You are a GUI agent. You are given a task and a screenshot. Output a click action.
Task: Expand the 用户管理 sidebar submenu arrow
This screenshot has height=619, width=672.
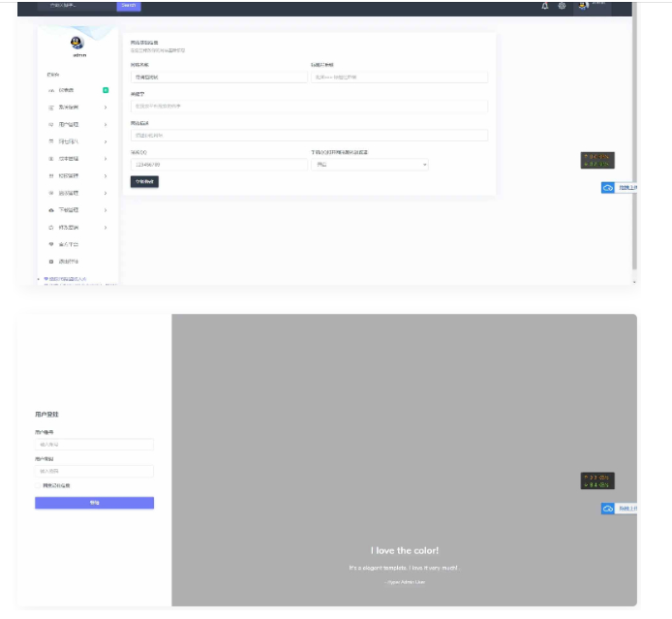[105, 125]
